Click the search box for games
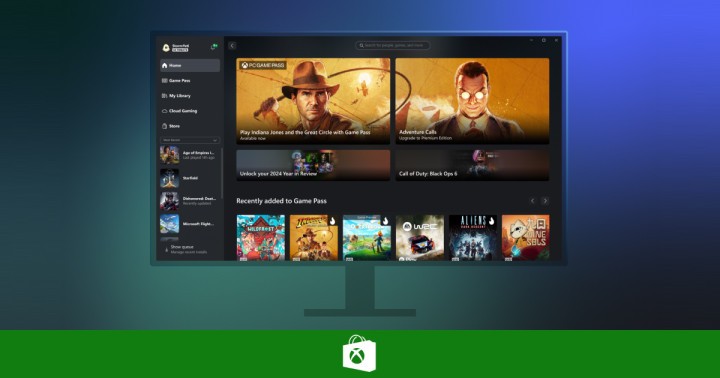720x378 pixels. (392, 45)
